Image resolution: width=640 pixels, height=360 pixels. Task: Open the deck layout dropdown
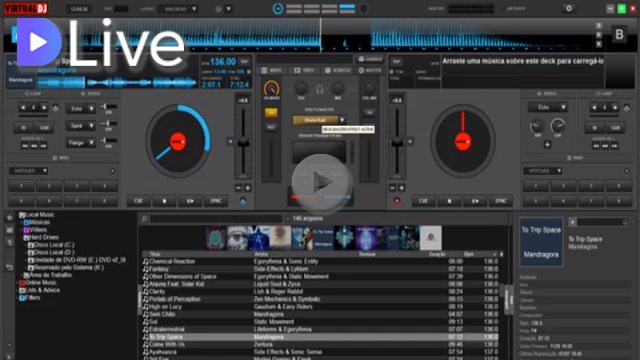coord(178,9)
